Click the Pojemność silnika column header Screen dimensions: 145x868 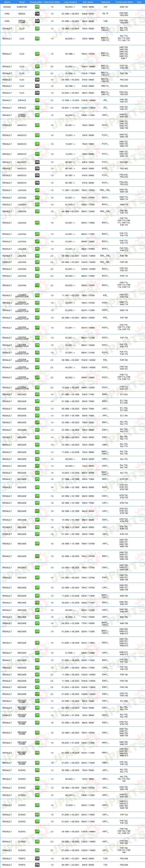coord(52,2)
